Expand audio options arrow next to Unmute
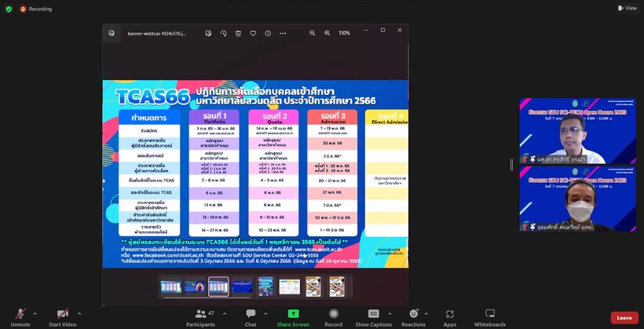 tap(35, 314)
